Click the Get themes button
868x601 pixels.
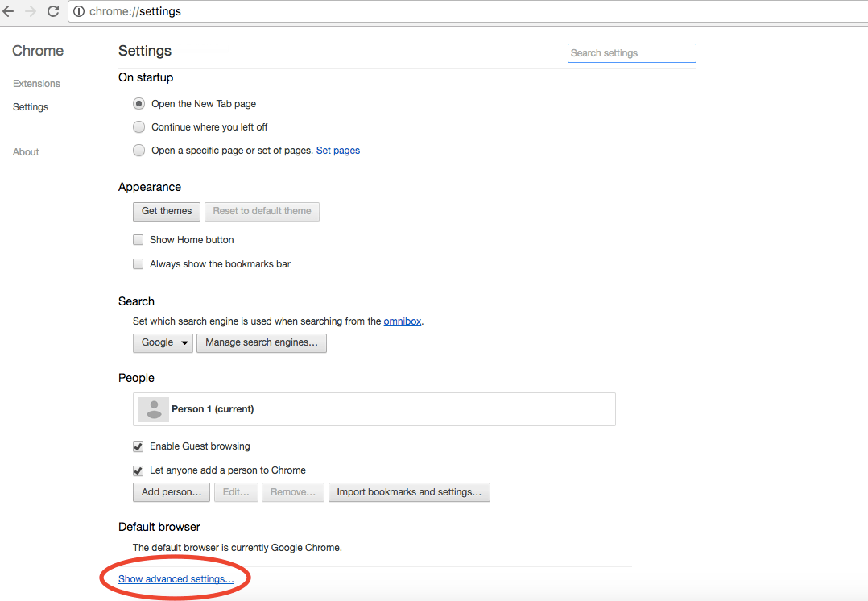click(x=167, y=212)
